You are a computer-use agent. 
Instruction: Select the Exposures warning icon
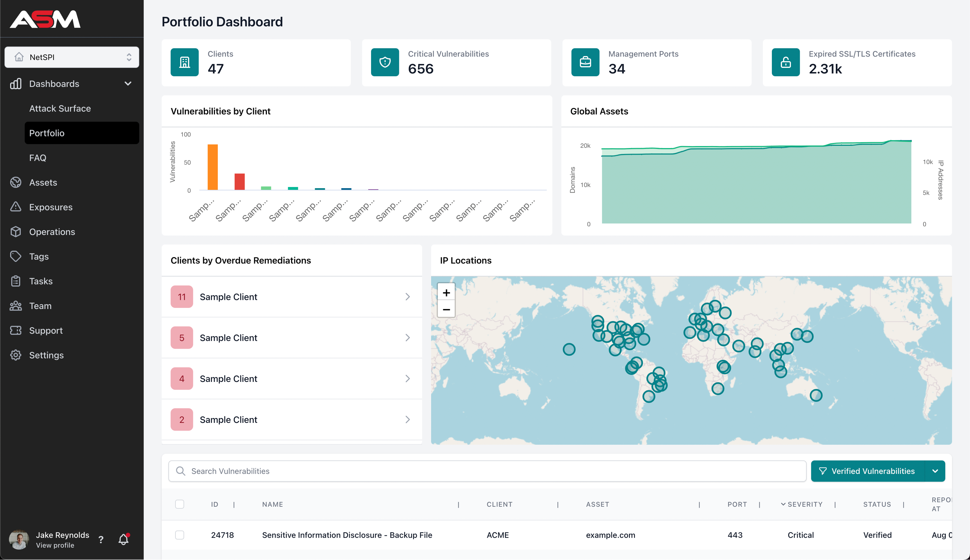click(16, 207)
